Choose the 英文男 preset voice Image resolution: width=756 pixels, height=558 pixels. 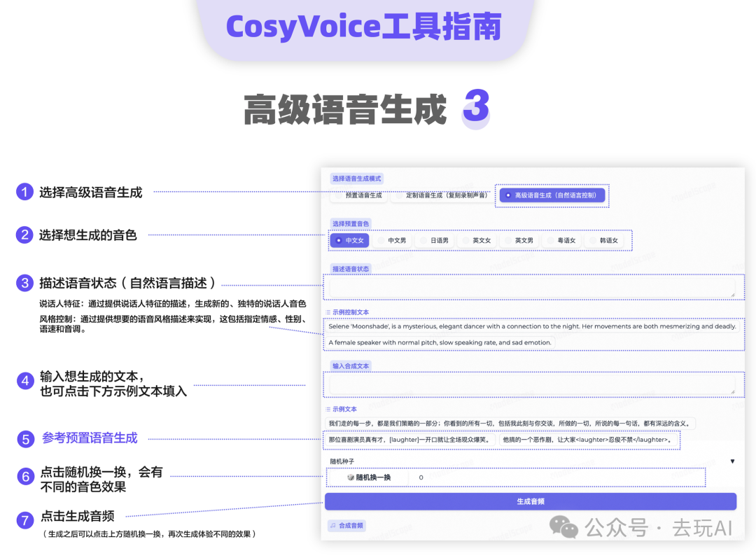(x=519, y=240)
